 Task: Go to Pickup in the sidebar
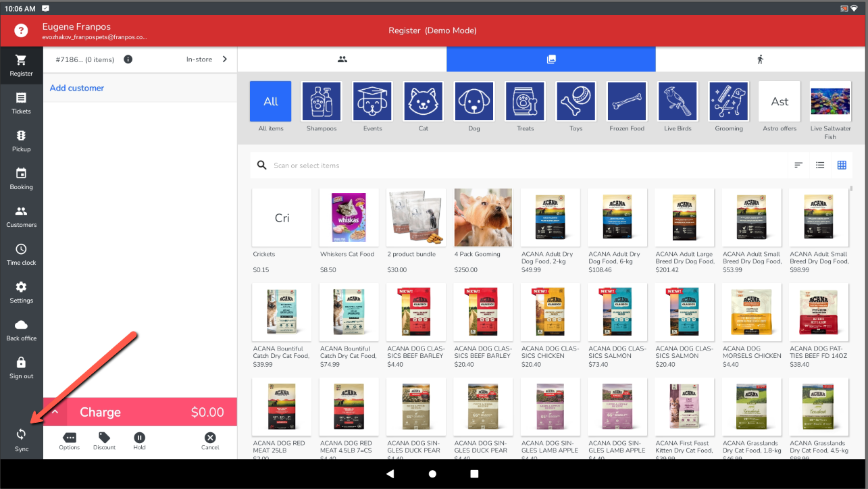click(21, 141)
